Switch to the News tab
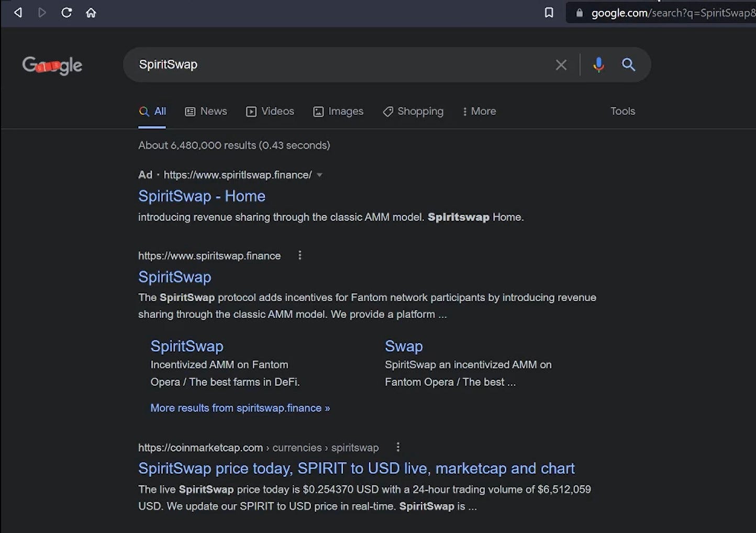Viewport: 756px width, 533px height. click(206, 112)
